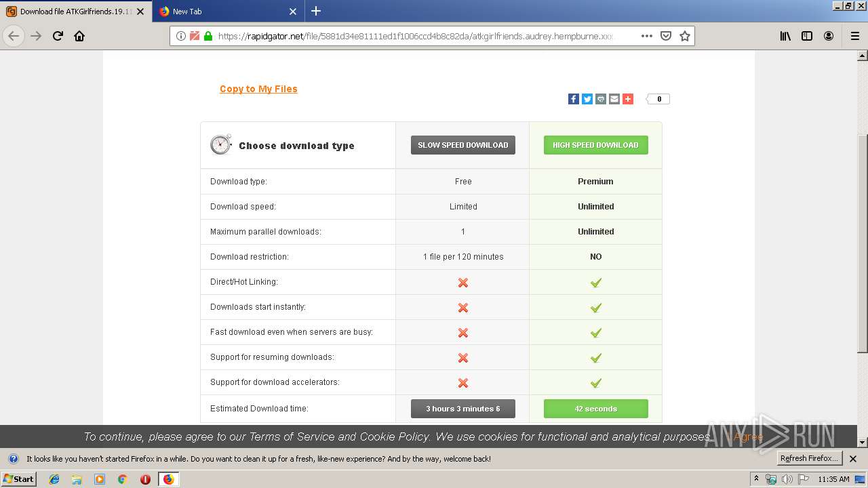This screenshot has height=488, width=868.
Task: Open the Opera icon in taskbar
Action: click(145, 479)
